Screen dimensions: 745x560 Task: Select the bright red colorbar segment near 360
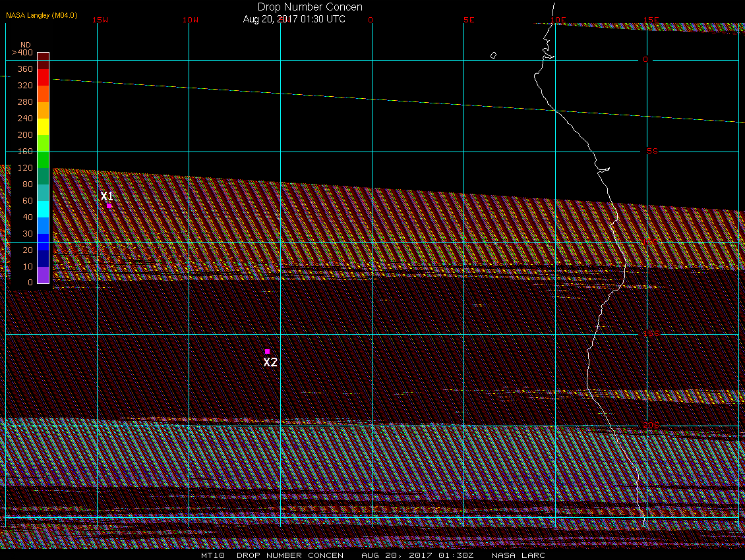(x=44, y=77)
